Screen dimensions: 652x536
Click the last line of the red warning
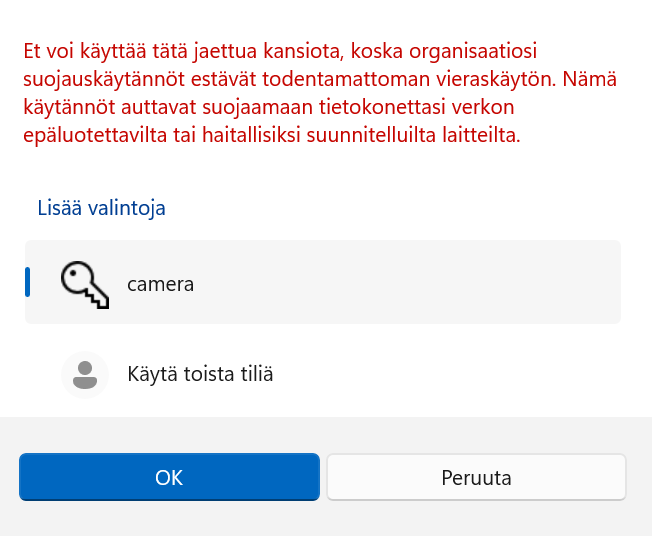pyautogui.click(x=270, y=136)
